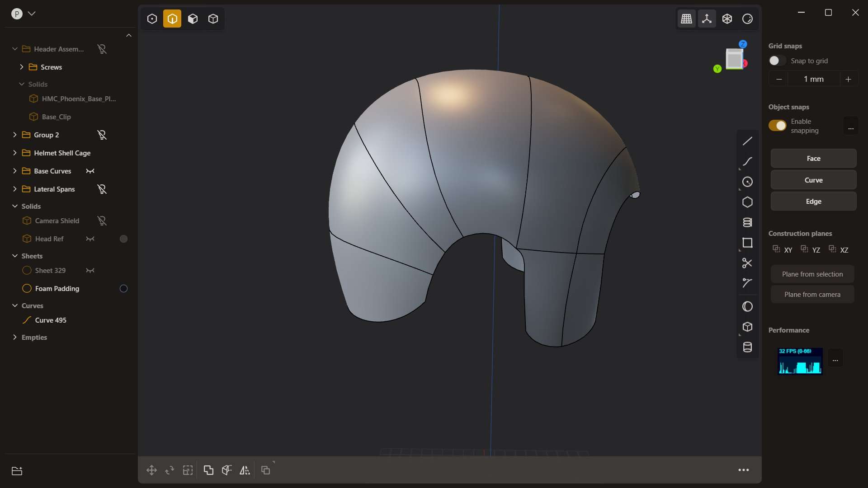This screenshot has width=868, height=488.
Task: Select the Polygon hexagon tool
Action: point(747,202)
